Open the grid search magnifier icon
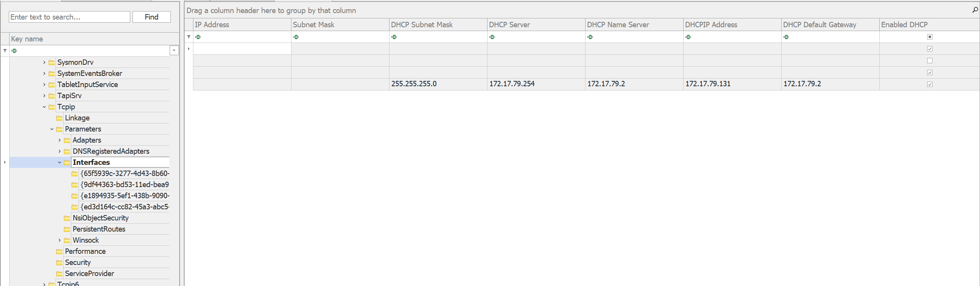980x286 pixels. click(x=975, y=10)
